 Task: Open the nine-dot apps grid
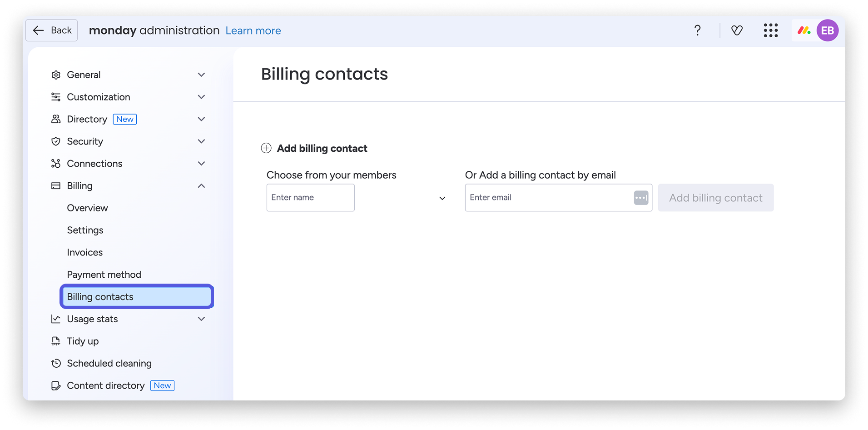(x=770, y=30)
